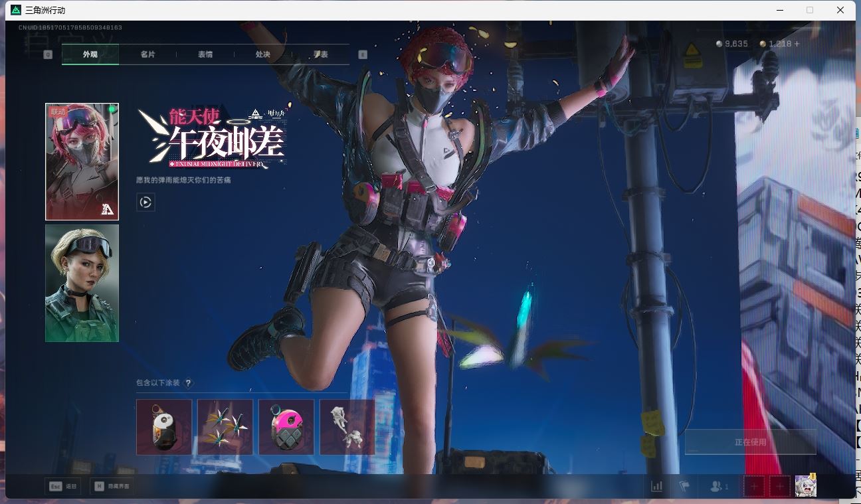Open the team members icon
Image resolution: width=861 pixels, height=504 pixels.
tap(719, 486)
